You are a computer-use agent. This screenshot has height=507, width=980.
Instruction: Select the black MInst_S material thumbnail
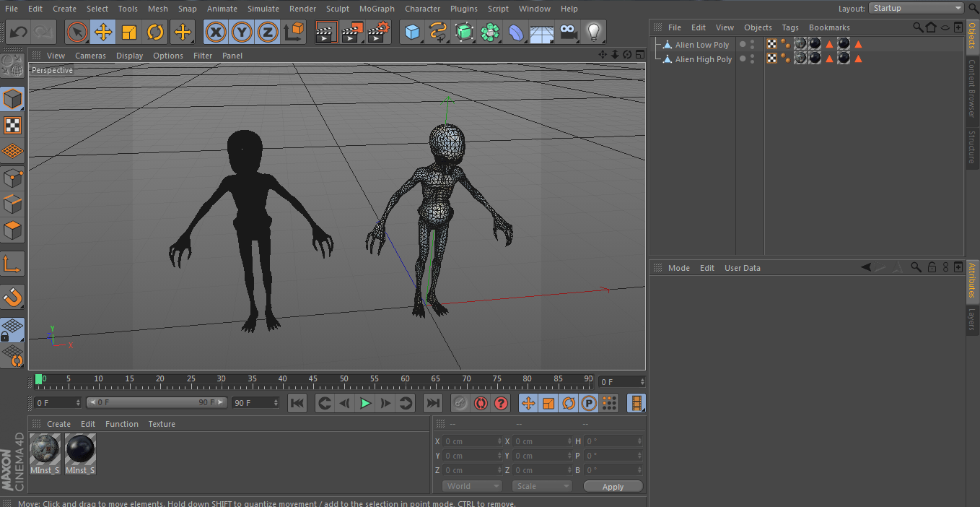pos(80,450)
